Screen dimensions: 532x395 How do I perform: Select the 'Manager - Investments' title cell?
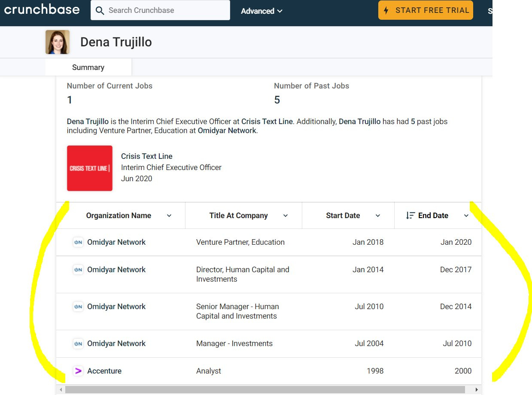pos(234,343)
